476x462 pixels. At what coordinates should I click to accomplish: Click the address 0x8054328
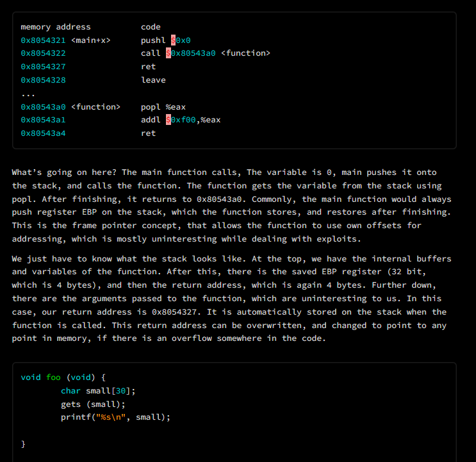pos(43,80)
